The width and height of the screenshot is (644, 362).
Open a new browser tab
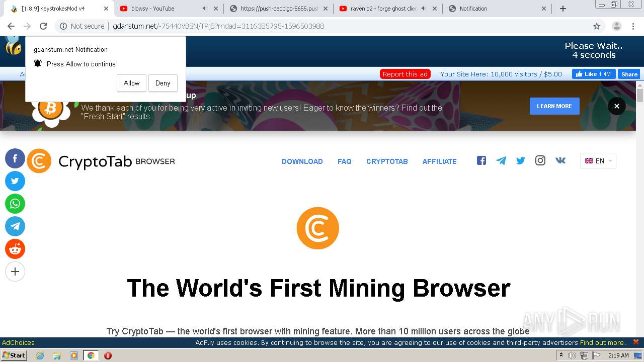click(563, 9)
